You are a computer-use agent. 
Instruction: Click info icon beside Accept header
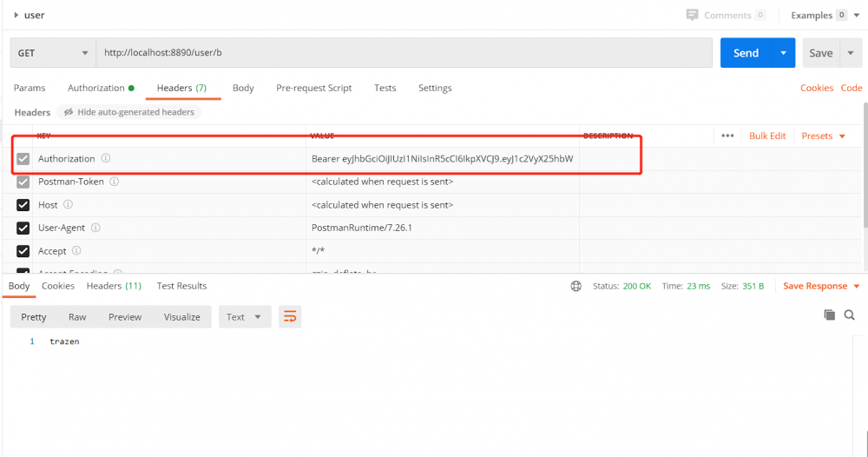(x=77, y=251)
